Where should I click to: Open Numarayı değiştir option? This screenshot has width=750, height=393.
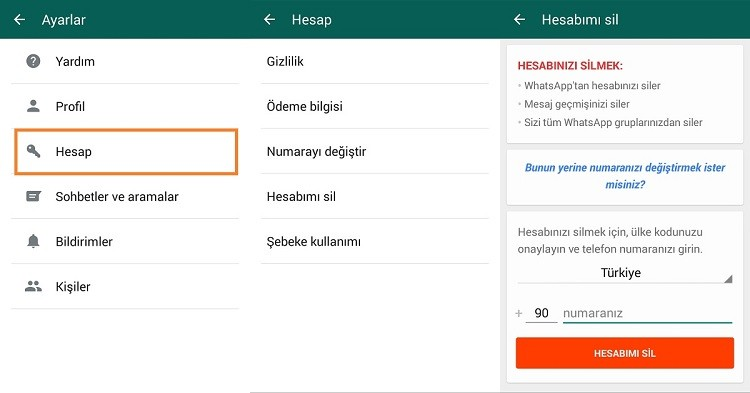375,151
